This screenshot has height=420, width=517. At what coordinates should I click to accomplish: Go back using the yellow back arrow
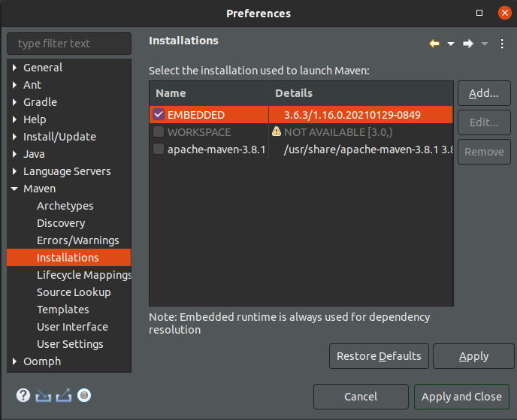434,44
